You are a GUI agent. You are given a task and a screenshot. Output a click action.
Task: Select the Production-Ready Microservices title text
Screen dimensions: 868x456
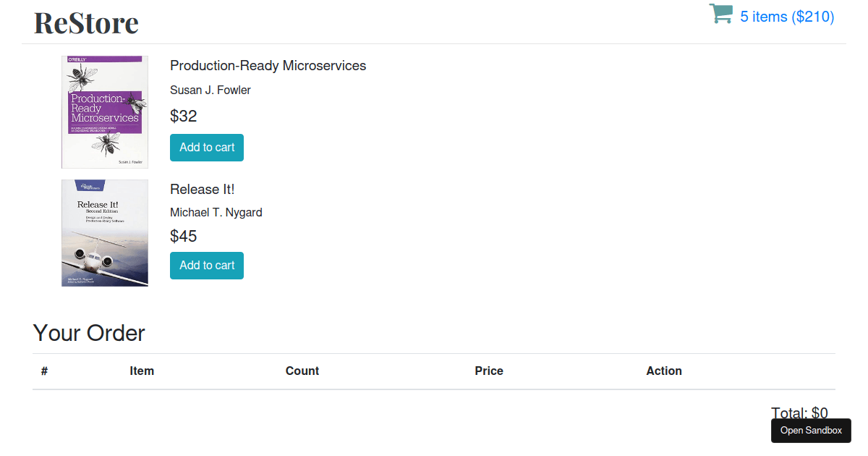(268, 66)
